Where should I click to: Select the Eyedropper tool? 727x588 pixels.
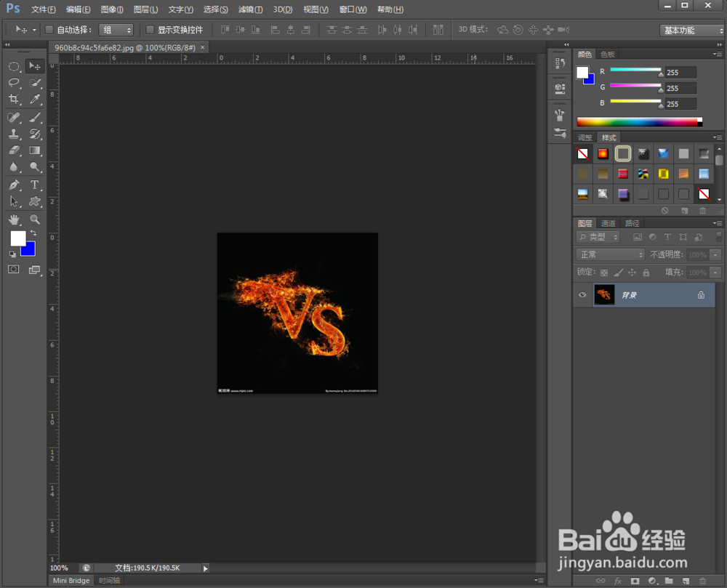coord(35,99)
